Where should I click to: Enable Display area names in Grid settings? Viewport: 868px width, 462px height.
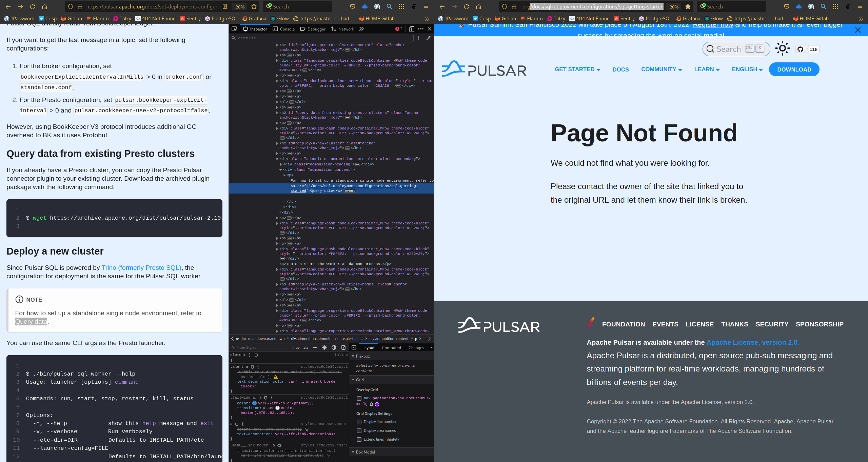[x=359, y=430]
